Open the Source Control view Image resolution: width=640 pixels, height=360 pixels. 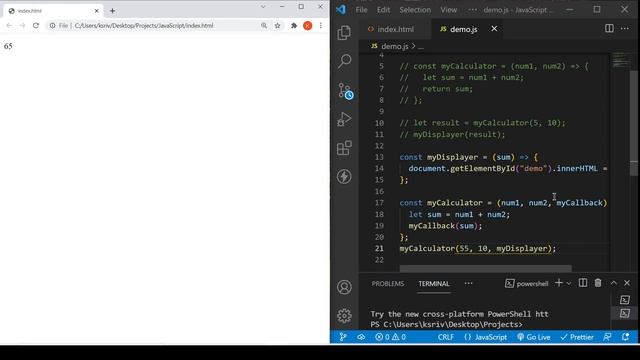[x=345, y=91]
